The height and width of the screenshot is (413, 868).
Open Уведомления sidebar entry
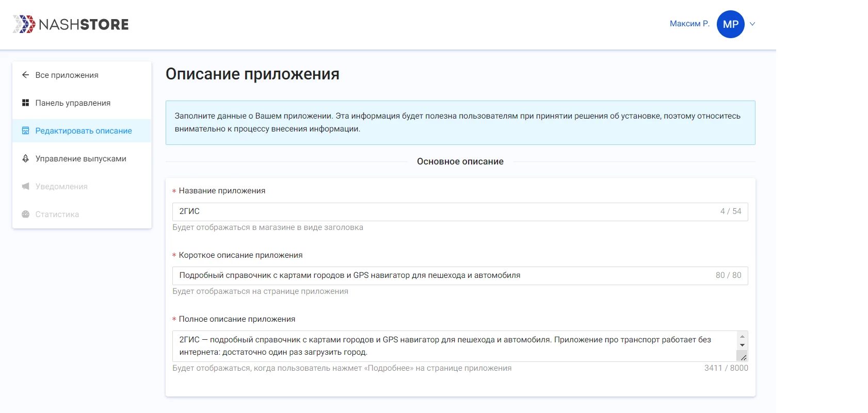coord(82,186)
